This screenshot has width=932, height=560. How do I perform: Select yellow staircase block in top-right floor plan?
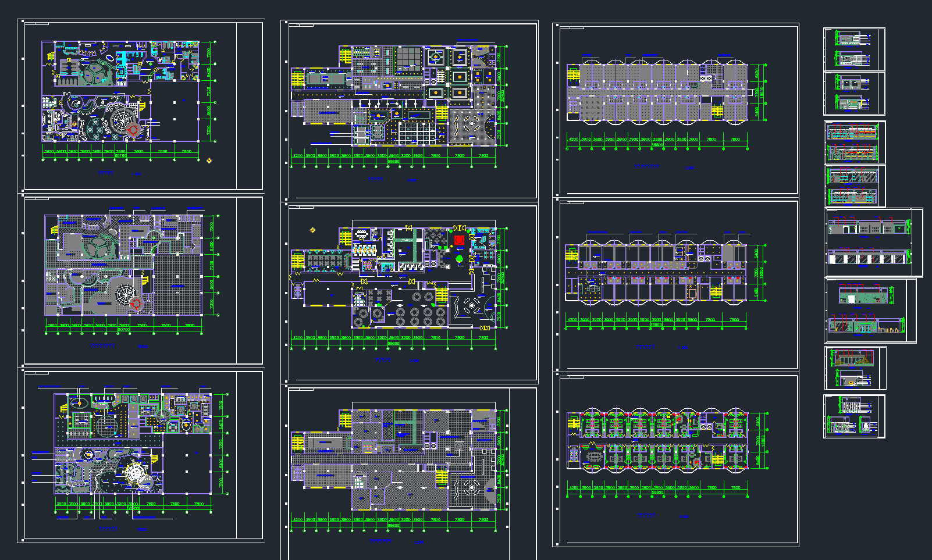(x=574, y=74)
